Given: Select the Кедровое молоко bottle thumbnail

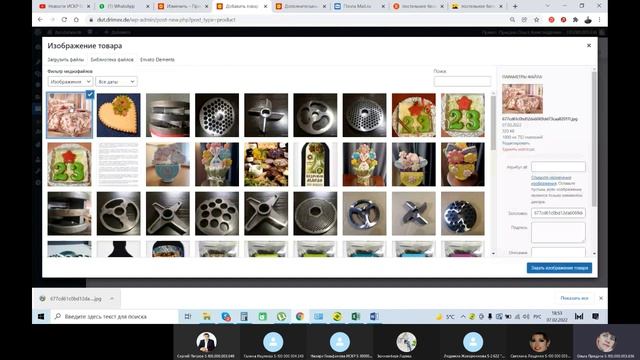Looking at the screenshot, I should 315,164.
